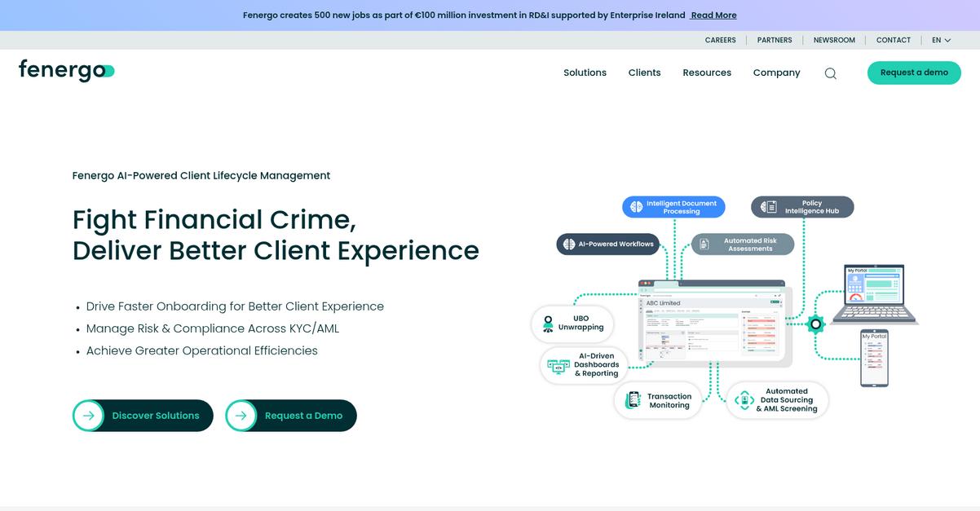Open the Solutions menu
This screenshot has width=980, height=511.
(585, 73)
